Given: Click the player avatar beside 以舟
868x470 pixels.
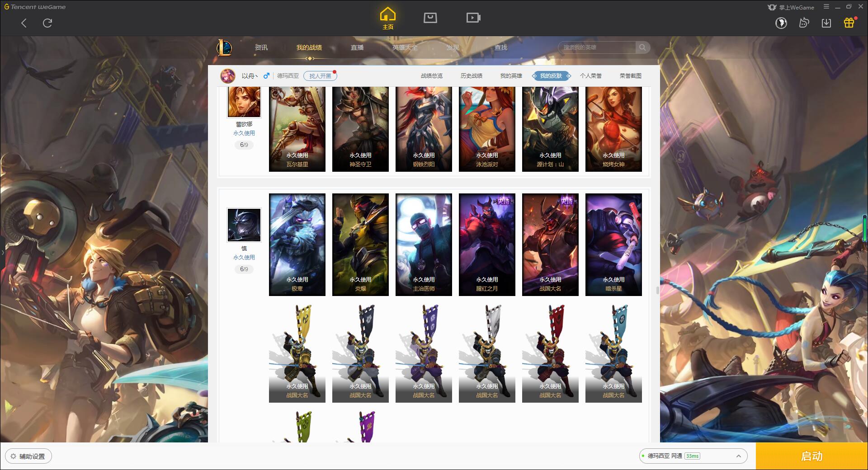Looking at the screenshot, I should 228,76.
